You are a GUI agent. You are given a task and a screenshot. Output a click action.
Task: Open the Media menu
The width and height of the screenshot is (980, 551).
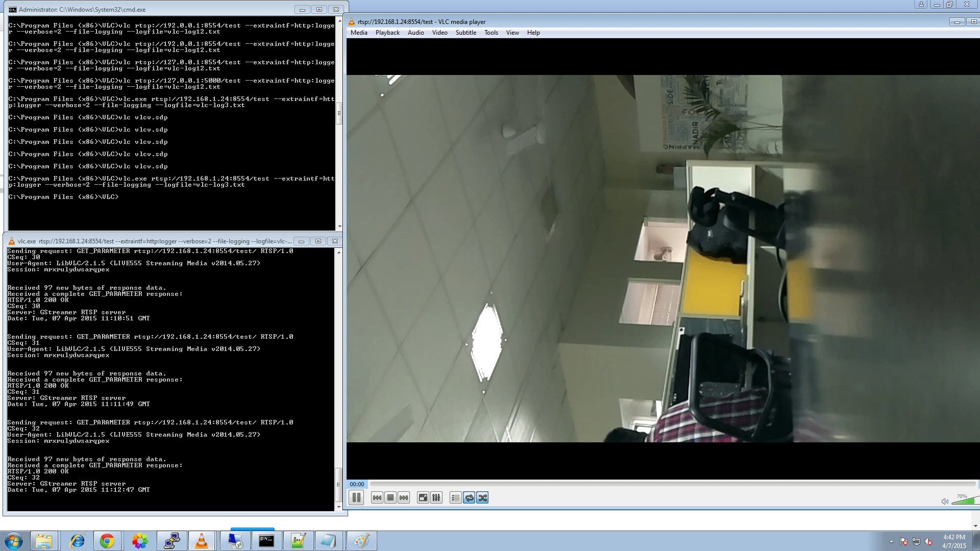coord(359,33)
